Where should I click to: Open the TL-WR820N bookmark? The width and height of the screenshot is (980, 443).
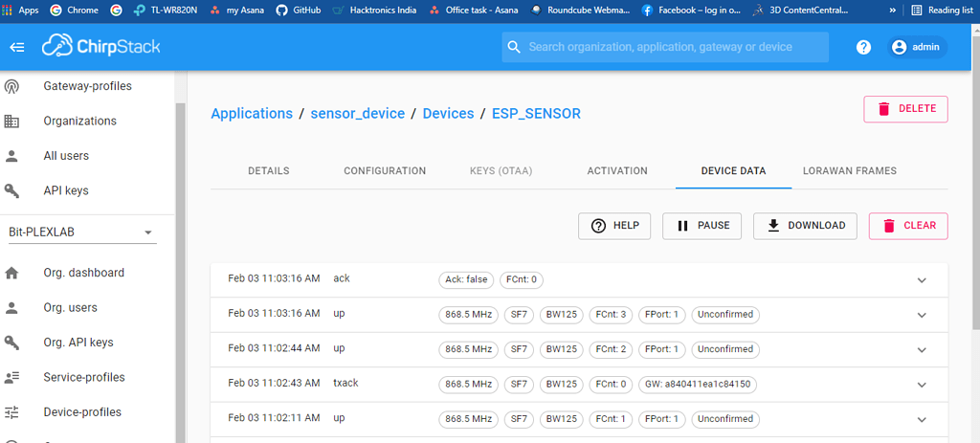pyautogui.click(x=167, y=10)
